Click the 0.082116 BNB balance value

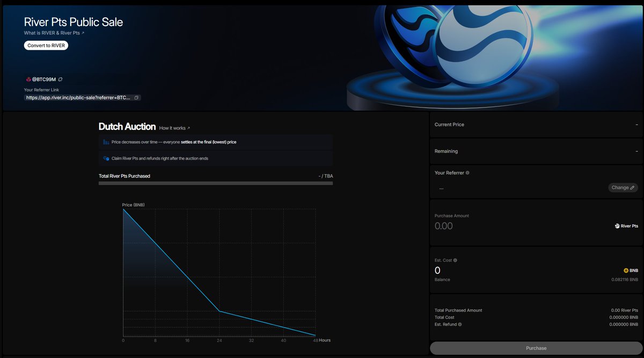(625, 280)
